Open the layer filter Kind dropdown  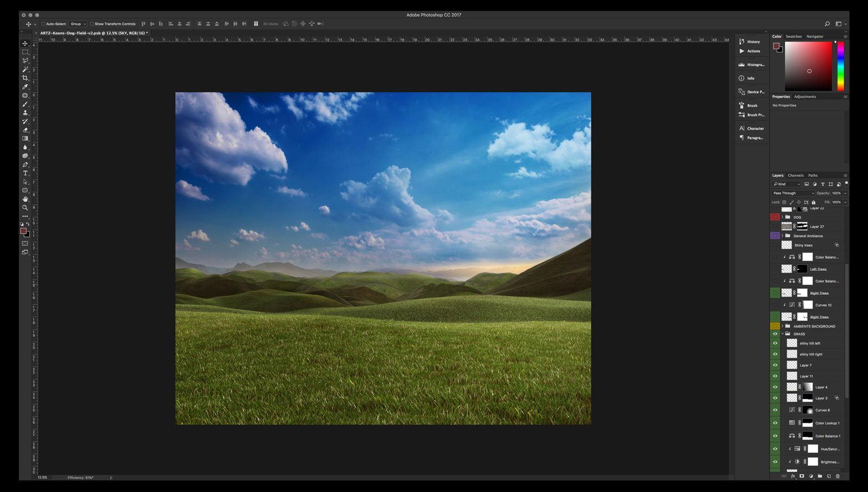[787, 184]
